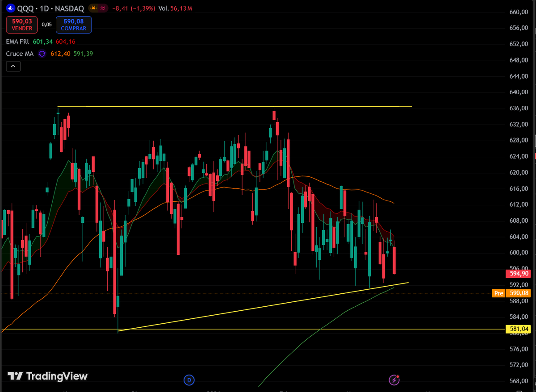Click the COMPRAR 590,08 buy button
This screenshot has width=536, height=392.
click(x=74, y=25)
